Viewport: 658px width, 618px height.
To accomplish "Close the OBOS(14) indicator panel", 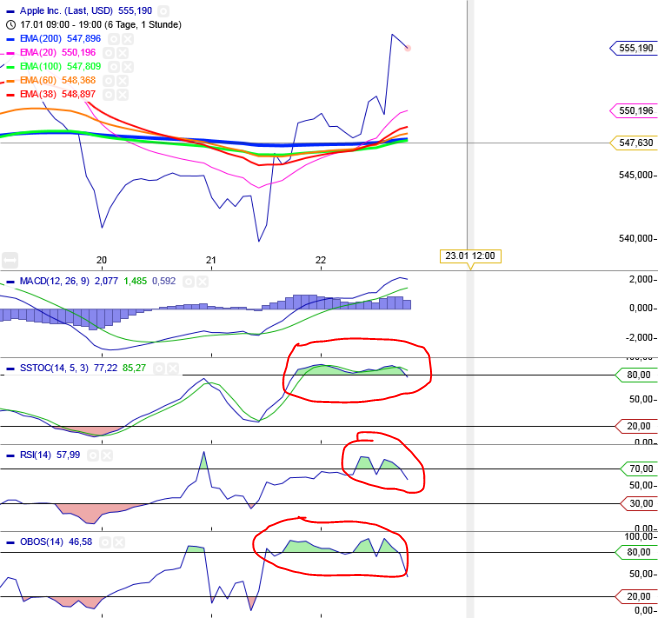I will pos(119,542).
